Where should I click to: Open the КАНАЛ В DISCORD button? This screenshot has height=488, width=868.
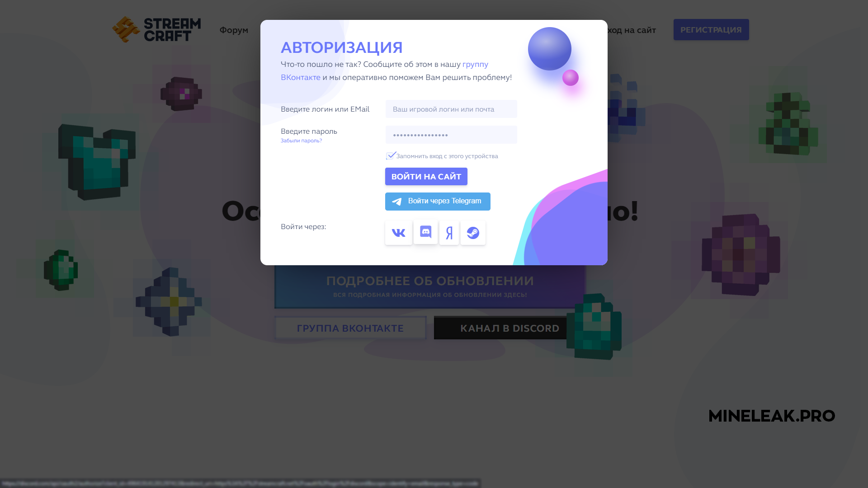click(x=509, y=328)
